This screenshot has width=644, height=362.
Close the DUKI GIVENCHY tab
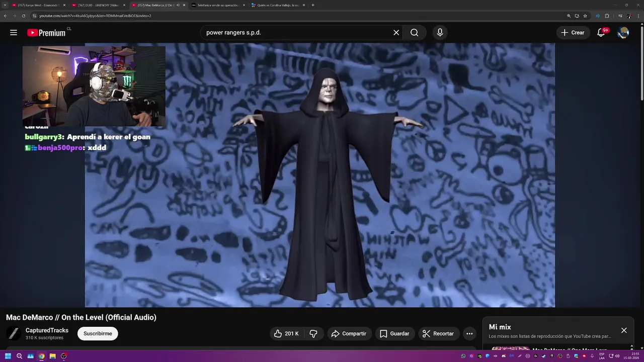pos(124,5)
